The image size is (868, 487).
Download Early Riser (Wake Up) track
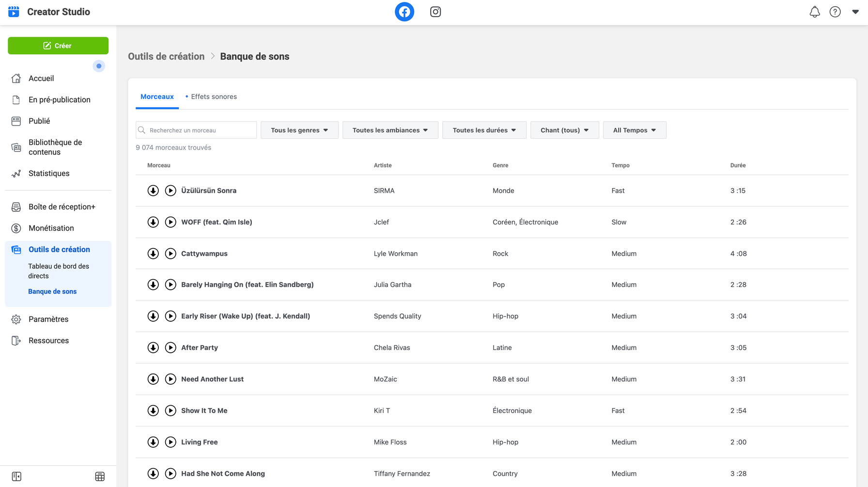tap(153, 316)
